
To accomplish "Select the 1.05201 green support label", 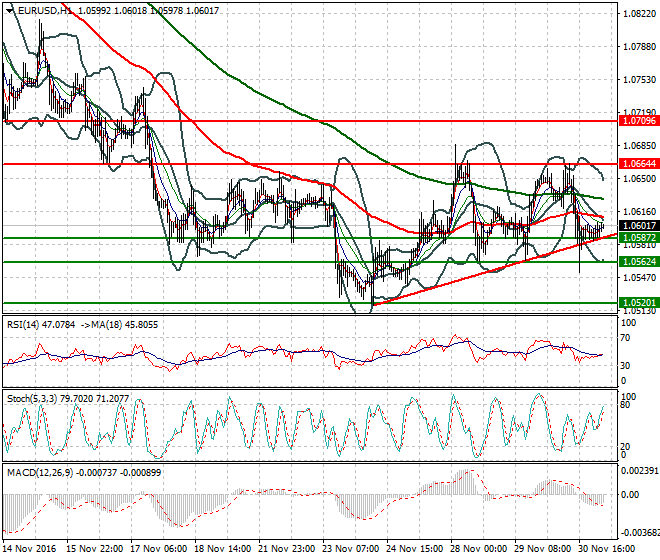I will [639, 303].
